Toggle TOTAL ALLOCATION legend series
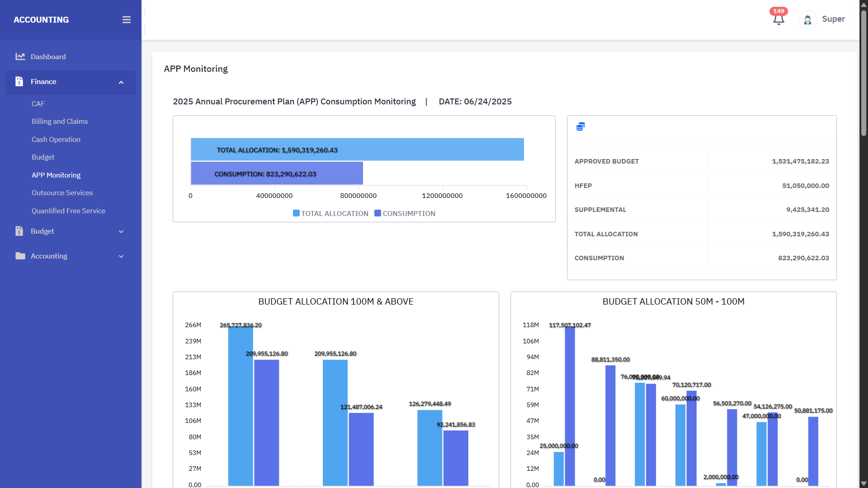Screen dimensions: 868x488 point(330,213)
